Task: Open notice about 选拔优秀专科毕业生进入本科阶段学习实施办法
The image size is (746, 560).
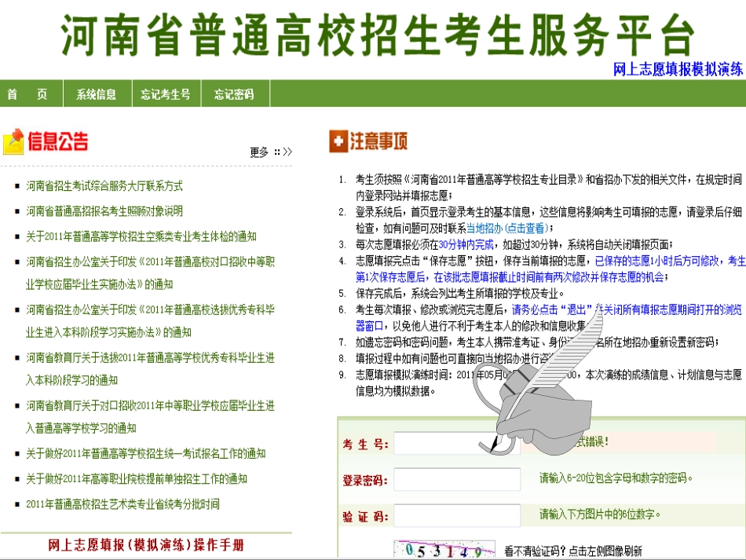Action: click(150, 320)
